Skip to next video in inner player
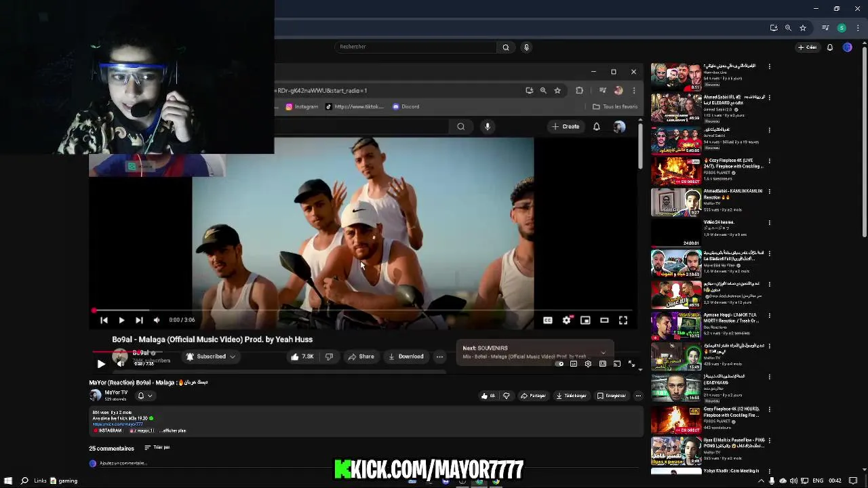This screenshot has height=488, width=868. click(139, 320)
